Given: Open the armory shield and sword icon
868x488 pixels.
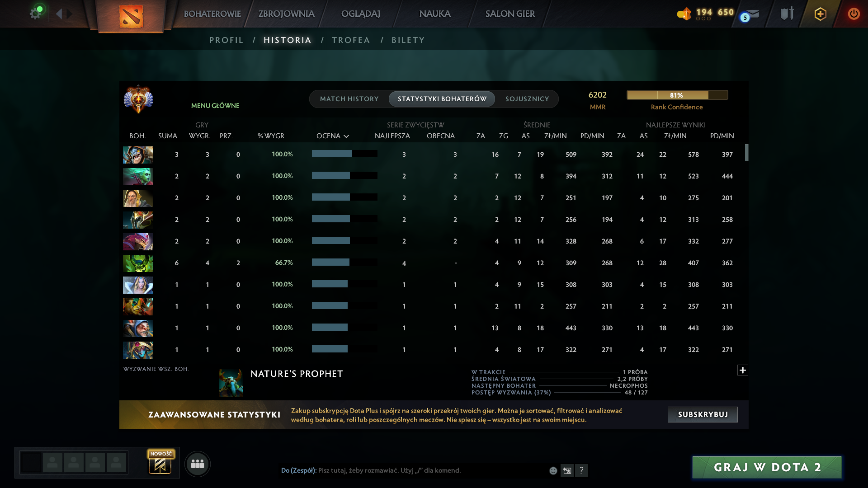Looking at the screenshot, I should point(787,14).
